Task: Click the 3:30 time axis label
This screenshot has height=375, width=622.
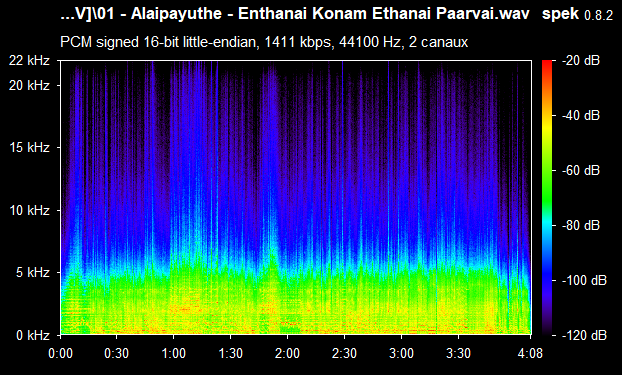Action: tap(459, 353)
